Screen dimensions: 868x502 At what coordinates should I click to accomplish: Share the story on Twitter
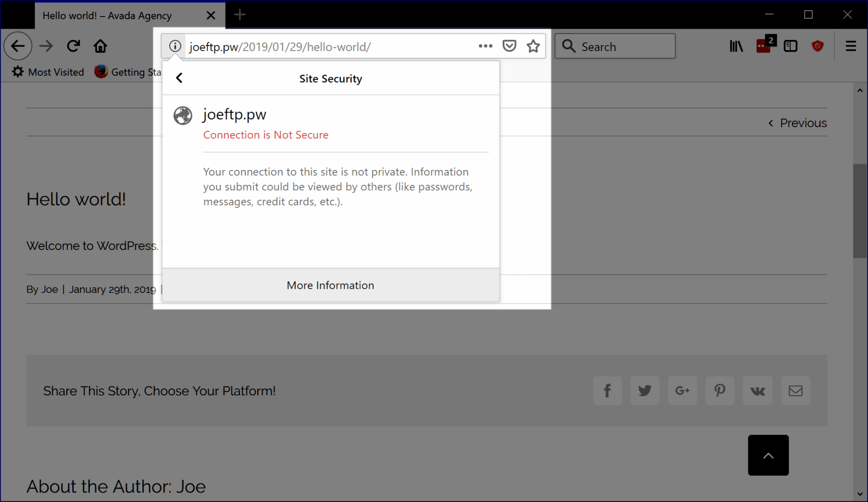[645, 390]
